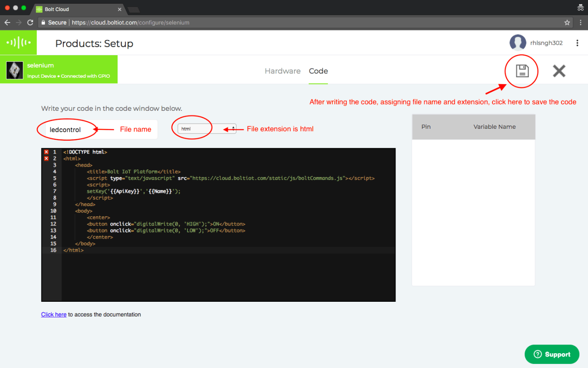588x368 pixels.
Task: Open the 'Click here' documentation link
Action: tap(54, 315)
